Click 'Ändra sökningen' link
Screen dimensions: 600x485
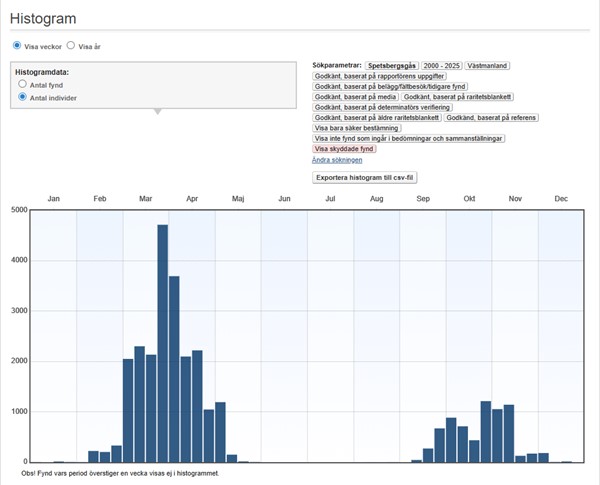337,159
